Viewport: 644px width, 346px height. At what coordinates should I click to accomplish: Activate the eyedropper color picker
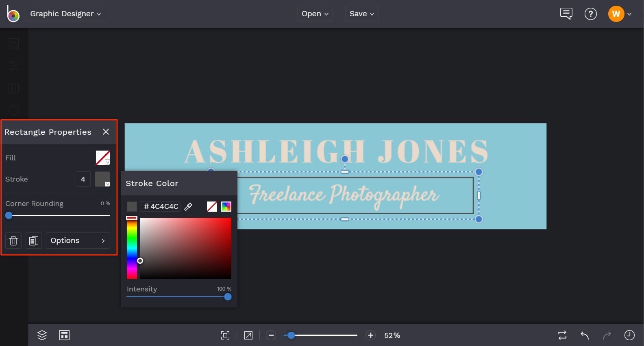click(x=188, y=207)
